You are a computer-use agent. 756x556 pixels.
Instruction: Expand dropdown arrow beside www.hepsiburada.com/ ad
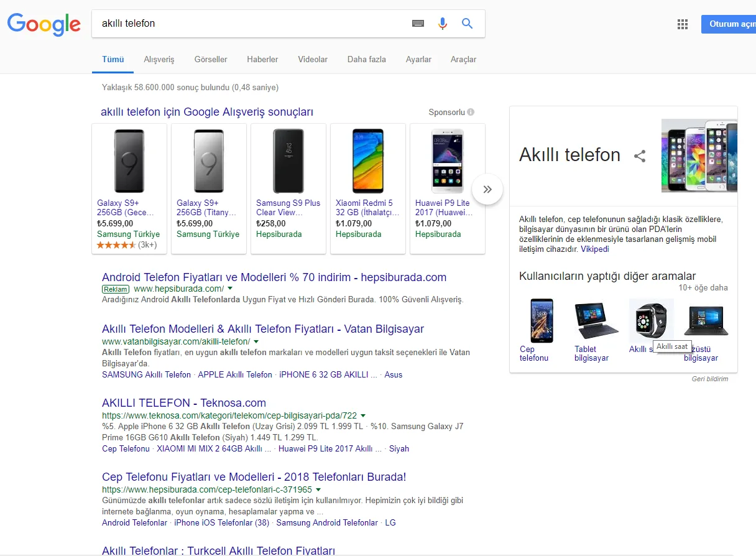230,289
